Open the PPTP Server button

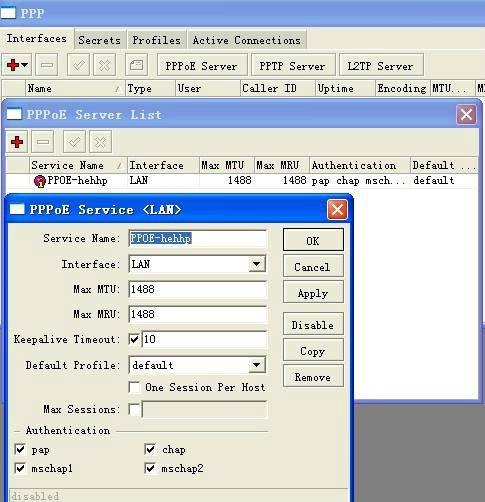292,66
